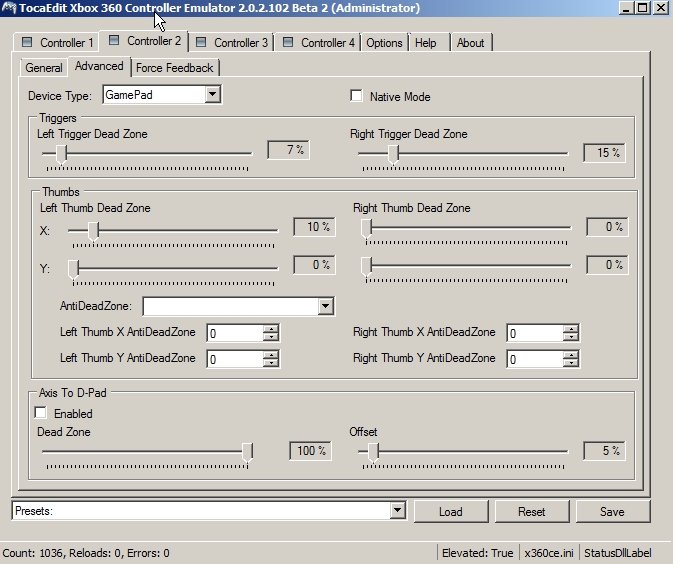Decrease Left Thumb Y AntiDeadZone with down arrow
This screenshot has width=673, height=564.
pyautogui.click(x=271, y=363)
